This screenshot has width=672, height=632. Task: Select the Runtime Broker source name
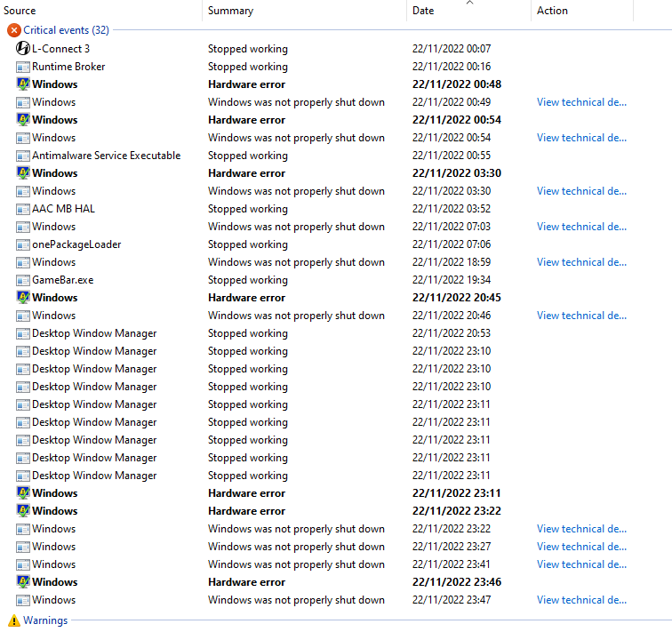coord(68,67)
